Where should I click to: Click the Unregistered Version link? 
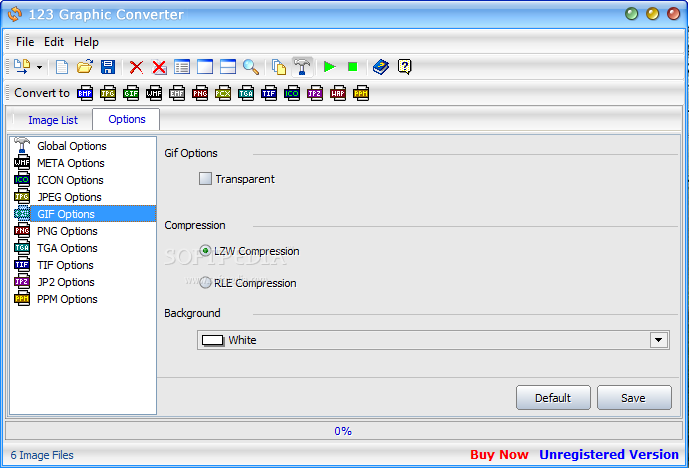pos(609,454)
